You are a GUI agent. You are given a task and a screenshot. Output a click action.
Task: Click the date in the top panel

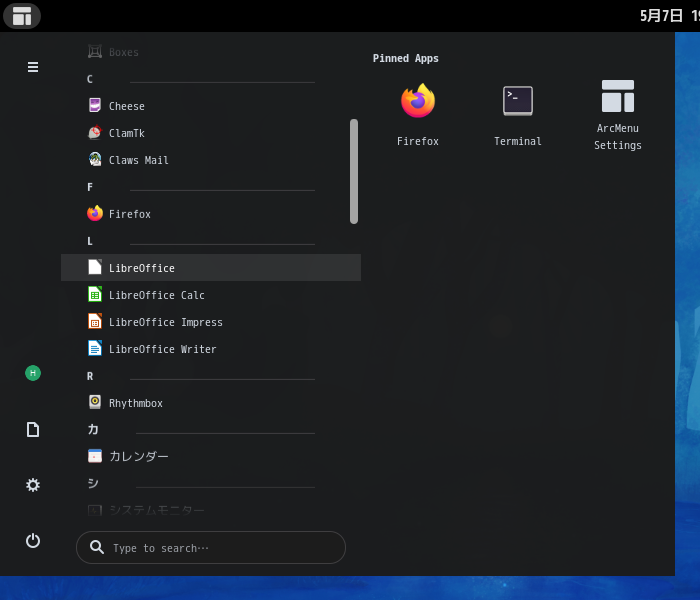661,16
